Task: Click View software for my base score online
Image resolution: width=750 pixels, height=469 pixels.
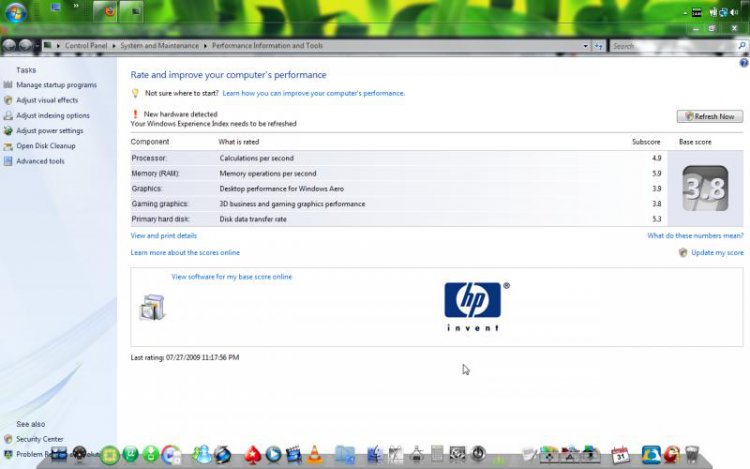Action: [x=232, y=277]
